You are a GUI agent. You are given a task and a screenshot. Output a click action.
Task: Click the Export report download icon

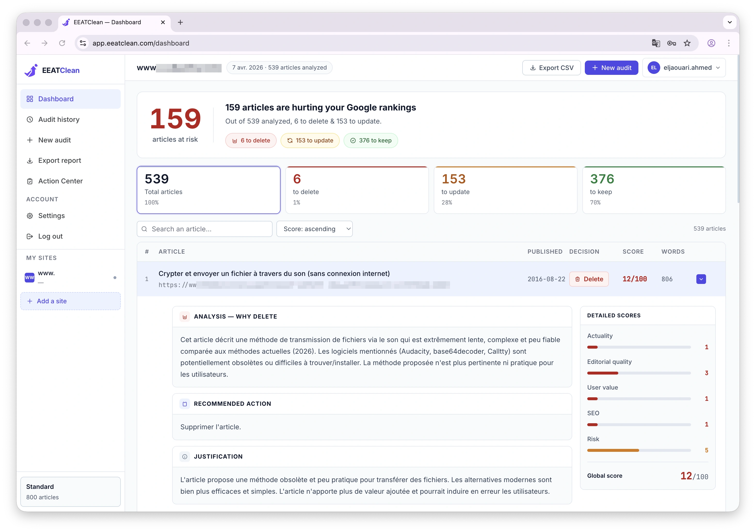click(x=30, y=160)
